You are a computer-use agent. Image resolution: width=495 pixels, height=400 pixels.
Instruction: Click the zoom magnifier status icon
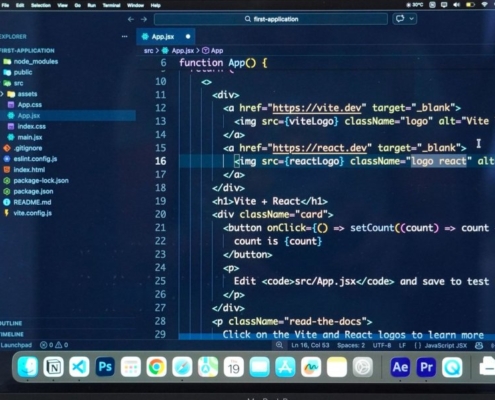tap(279, 345)
